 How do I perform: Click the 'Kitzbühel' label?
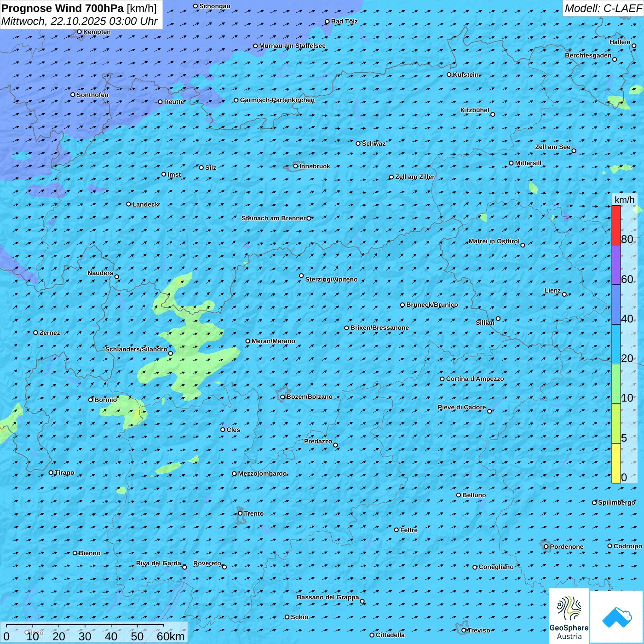pyautogui.click(x=475, y=110)
